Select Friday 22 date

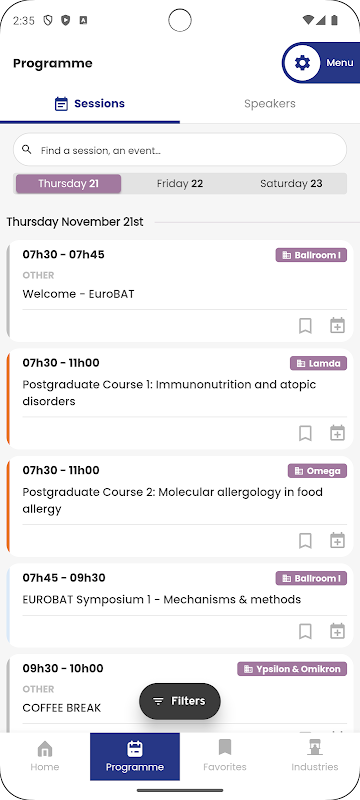click(x=180, y=184)
